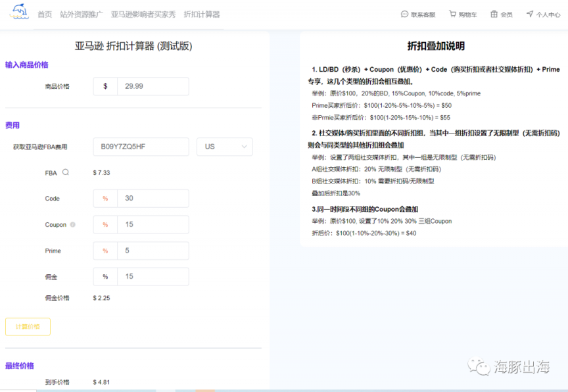Focus the 商品价格 input showing 29.99
The height and width of the screenshot is (392, 568).
(x=153, y=86)
